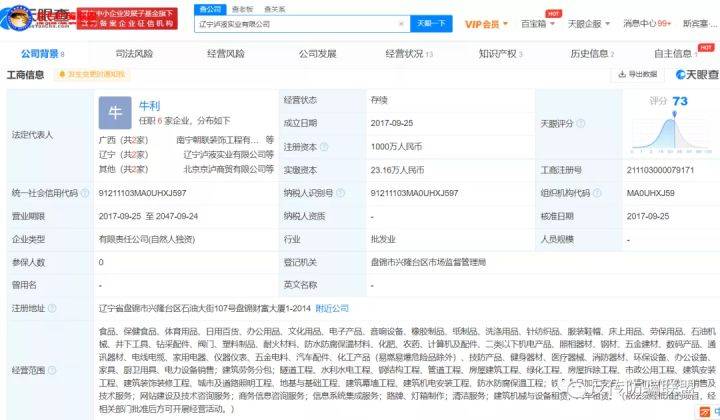Click the 牛 avatar of legal representative
Screen dimensions: 720x420
click(x=113, y=113)
